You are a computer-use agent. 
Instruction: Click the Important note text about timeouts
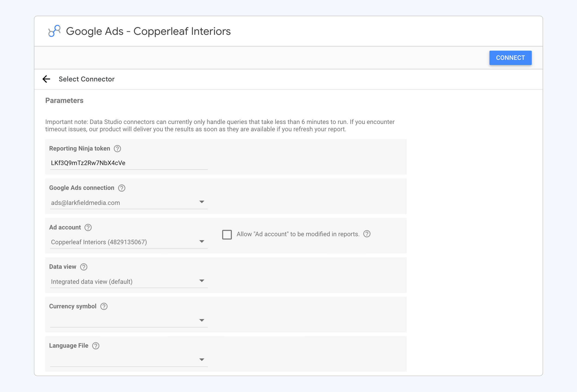(220, 125)
